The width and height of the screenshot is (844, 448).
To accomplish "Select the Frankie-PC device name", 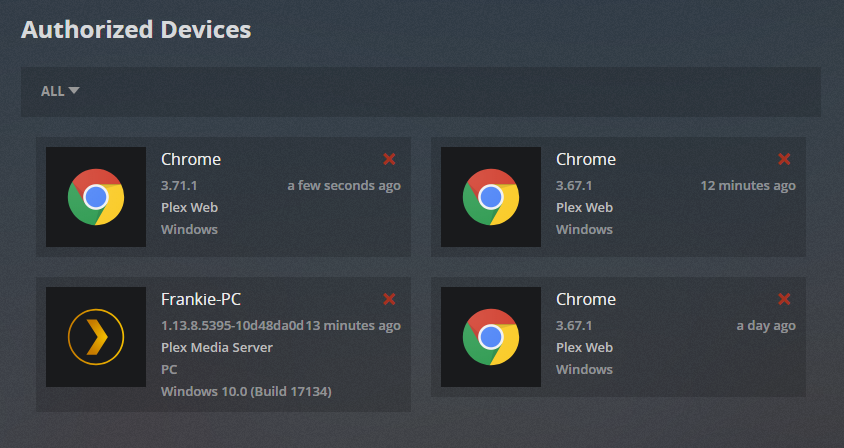I will (201, 299).
